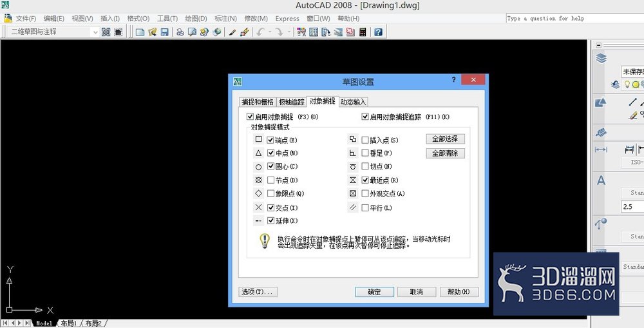
Task: Uncheck the 中点(M) snap mode
Action: pyautogui.click(x=270, y=153)
